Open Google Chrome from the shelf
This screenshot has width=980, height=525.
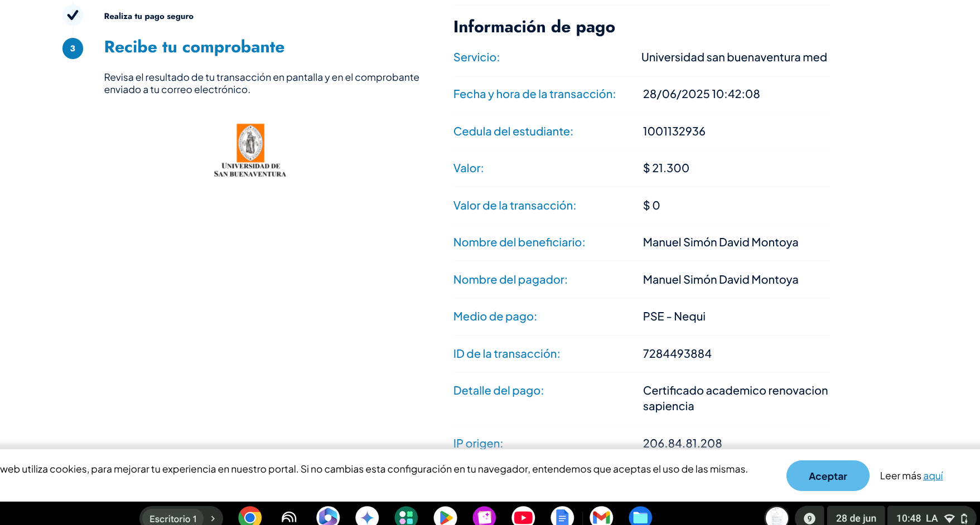[250, 517]
